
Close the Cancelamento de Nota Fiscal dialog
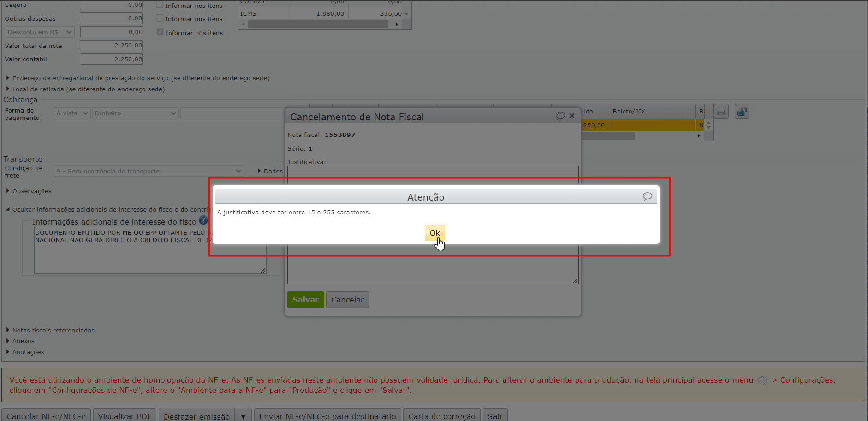[x=572, y=116]
